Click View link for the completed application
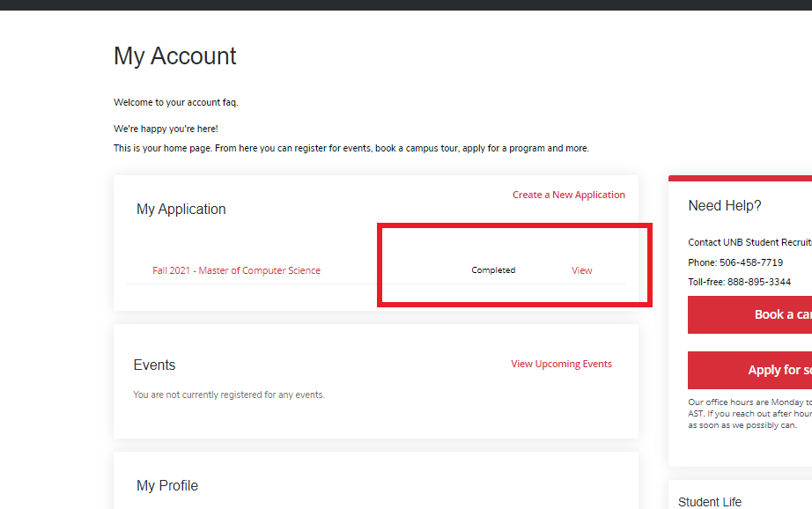812x509 pixels. point(581,270)
